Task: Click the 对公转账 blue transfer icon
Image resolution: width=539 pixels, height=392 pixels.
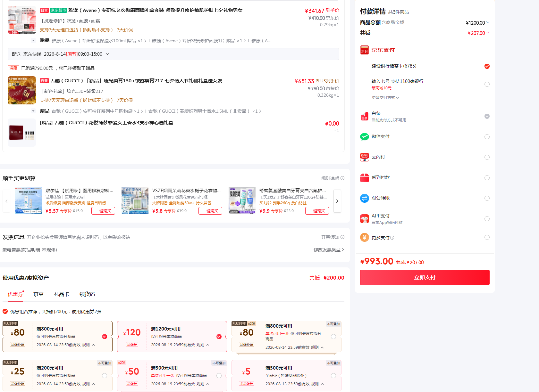Action: tap(364, 198)
